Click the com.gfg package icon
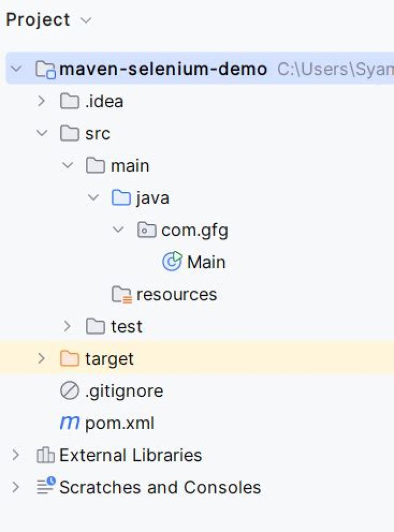 coord(147,230)
